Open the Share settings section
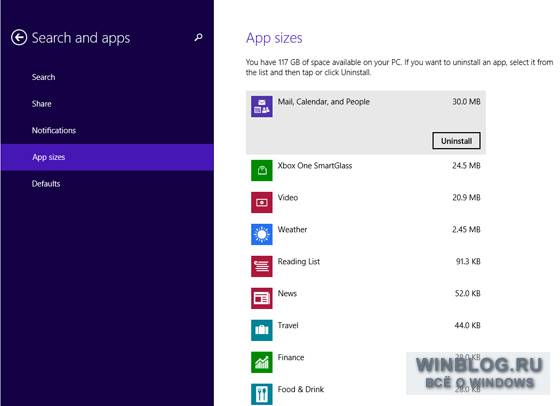This screenshot has height=406, width=560. click(x=107, y=104)
